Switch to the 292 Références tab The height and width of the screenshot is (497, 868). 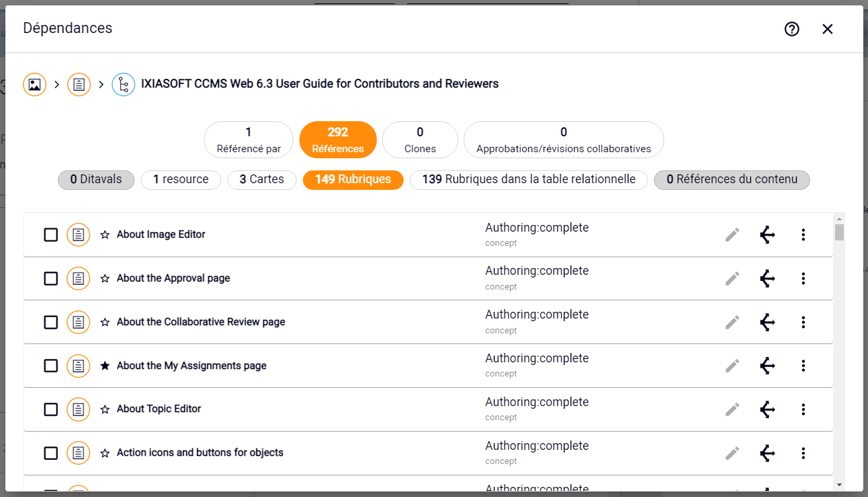coord(338,139)
